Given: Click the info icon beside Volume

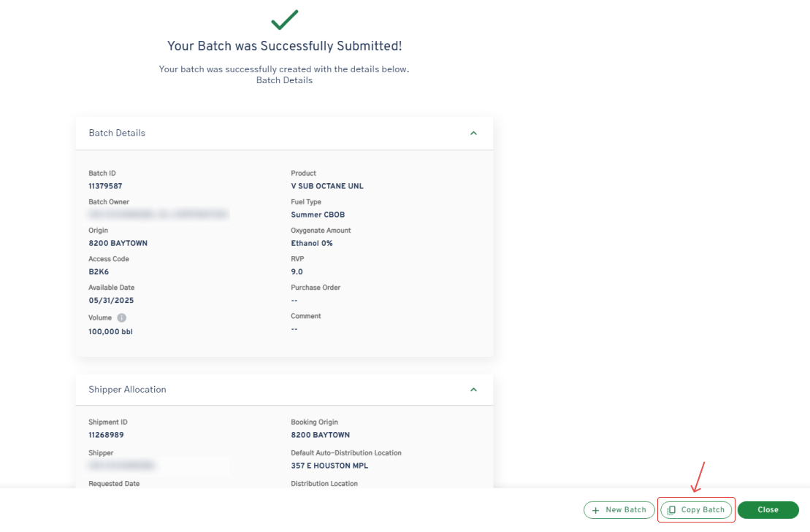Looking at the screenshot, I should point(121,318).
